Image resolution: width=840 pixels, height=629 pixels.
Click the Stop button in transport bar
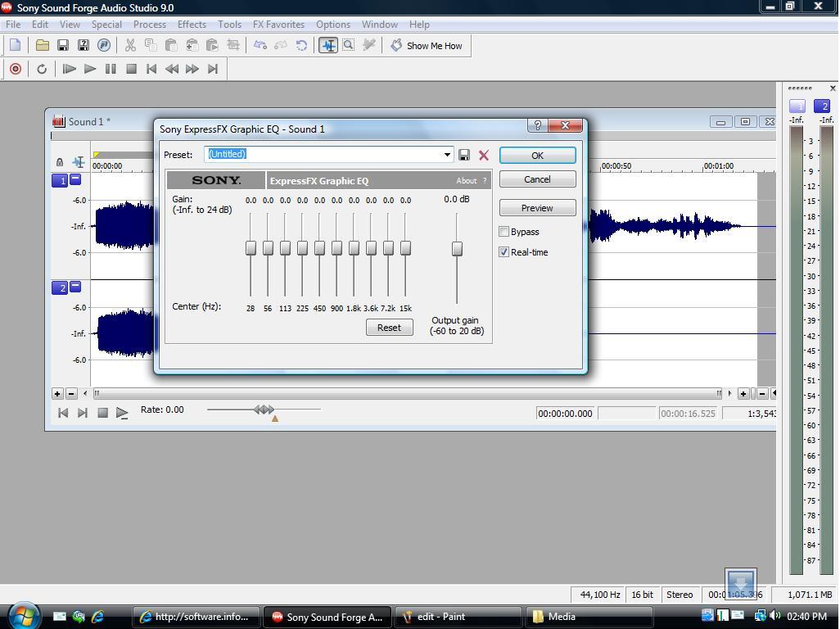[131, 69]
